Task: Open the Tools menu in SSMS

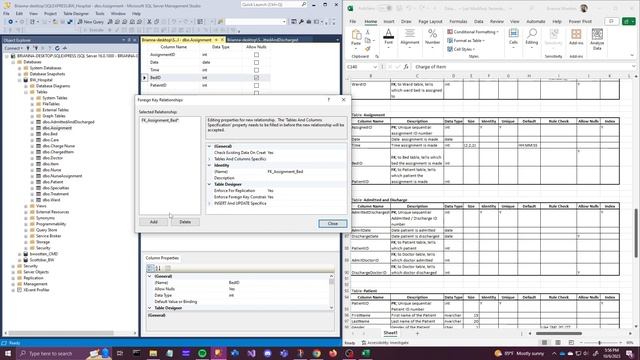Action: [x=100, y=13]
